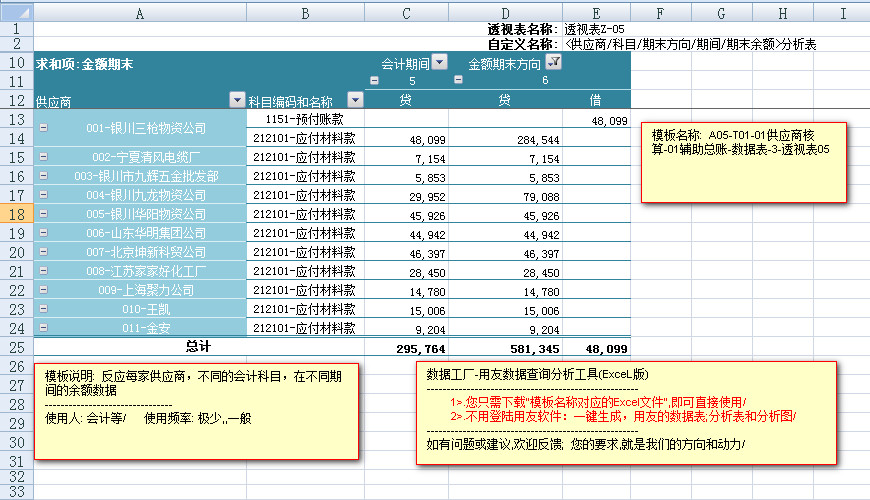
Task: Click the minus icon beside 007-北京坤新科贸公司
Action: point(43,252)
